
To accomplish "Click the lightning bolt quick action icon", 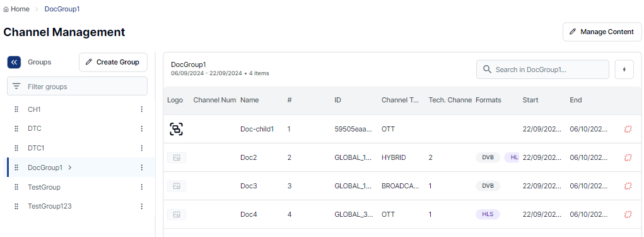I will click(624, 70).
